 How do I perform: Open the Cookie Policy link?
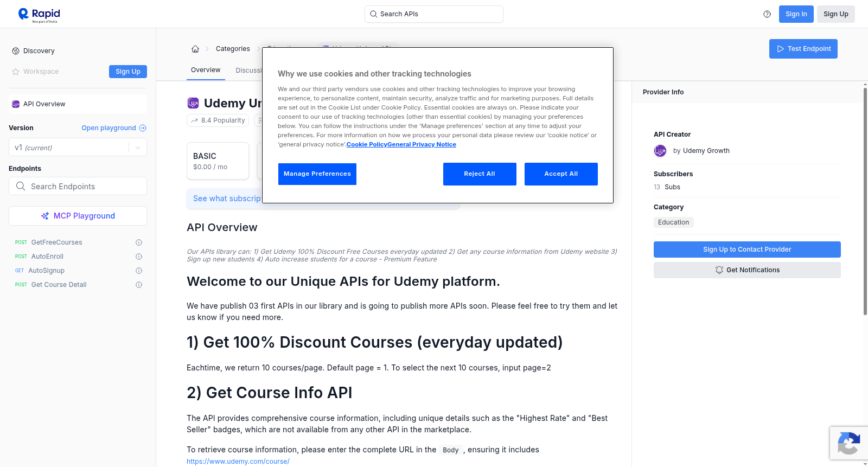click(x=367, y=144)
